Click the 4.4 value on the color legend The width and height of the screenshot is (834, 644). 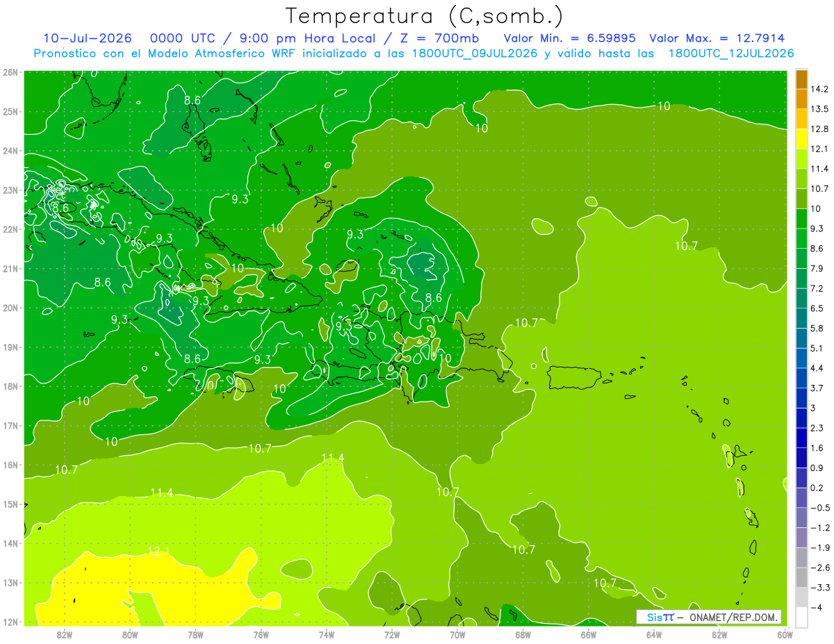point(818,368)
